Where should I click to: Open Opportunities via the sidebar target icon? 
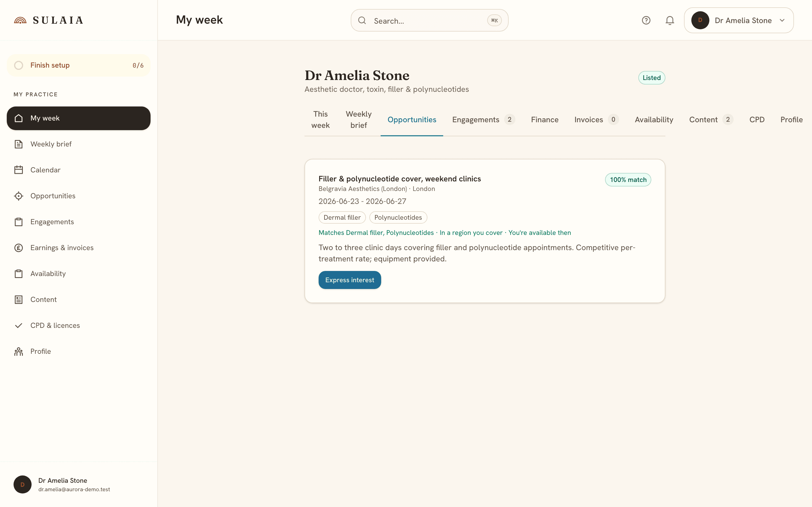(19, 196)
